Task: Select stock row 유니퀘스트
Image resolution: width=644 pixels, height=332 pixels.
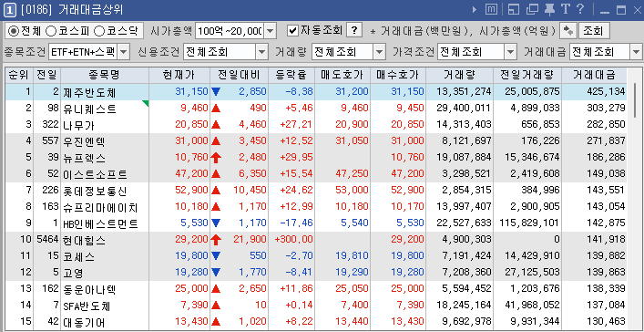Action: click(x=316, y=109)
